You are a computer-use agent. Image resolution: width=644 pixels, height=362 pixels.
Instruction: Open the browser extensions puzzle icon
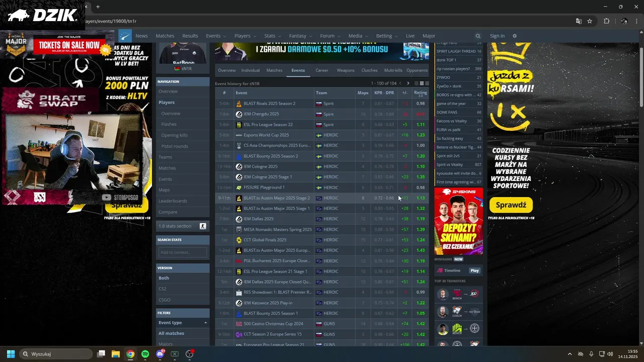pyautogui.click(x=606, y=21)
